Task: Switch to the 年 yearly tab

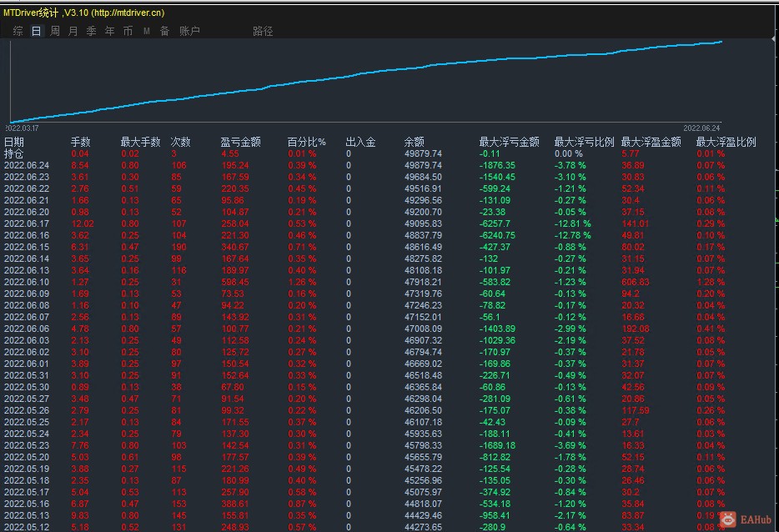Action: [x=109, y=31]
